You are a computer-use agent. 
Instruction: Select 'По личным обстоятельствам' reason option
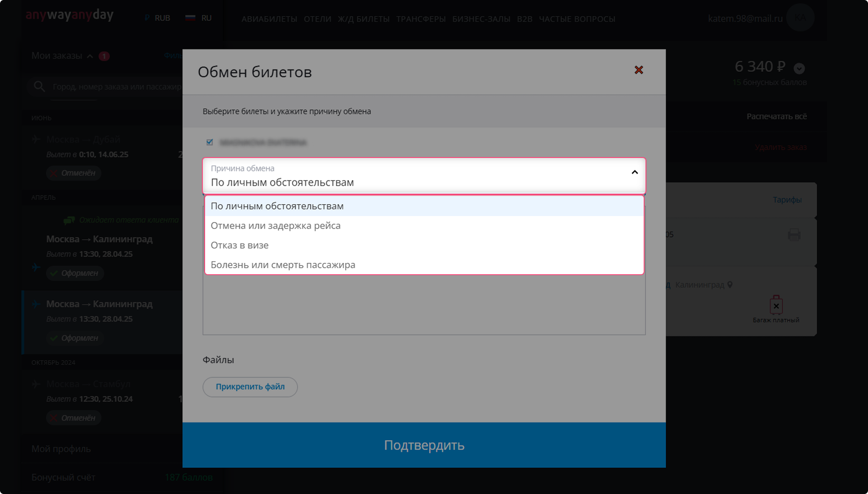coord(277,206)
